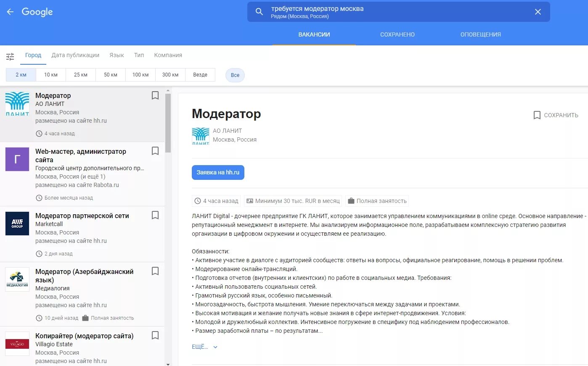Image resolution: width=588 pixels, height=366 pixels.
Task: Clear the search query with the X
Action: point(538,11)
